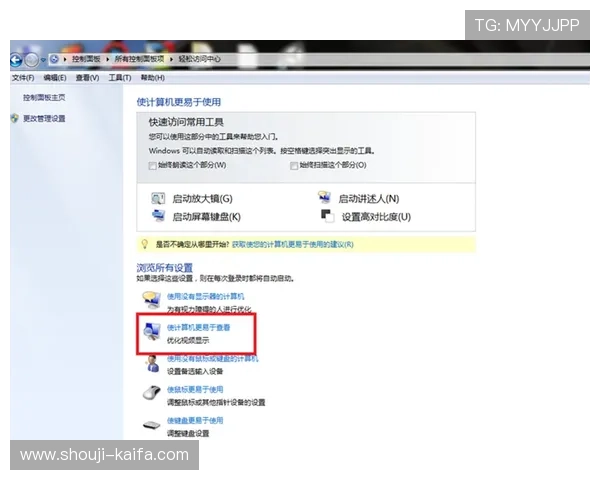Enable 始终扫描这个部分(O) checkbox
This screenshot has width=600, height=480.
pyautogui.click(x=294, y=166)
